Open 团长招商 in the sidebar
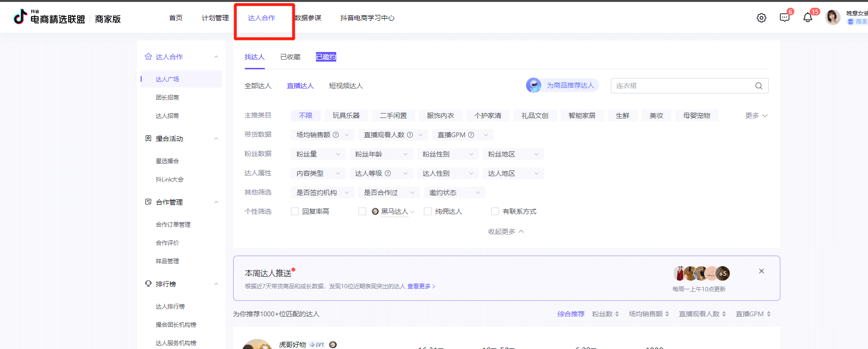This screenshot has width=868, height=349. (167, 97)
